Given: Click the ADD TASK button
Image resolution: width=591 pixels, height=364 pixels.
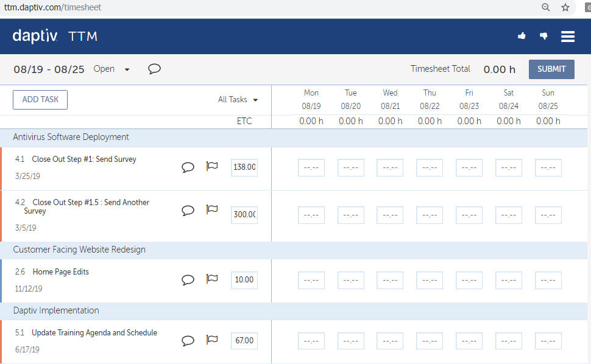Looking at the screenshot, I should pos(40,100).
